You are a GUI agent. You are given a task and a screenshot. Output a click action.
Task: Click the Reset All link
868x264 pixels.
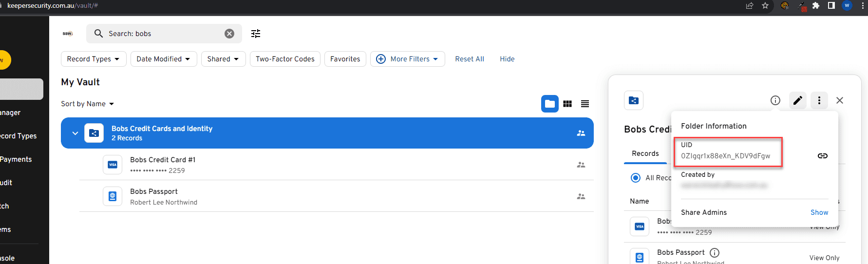tap(469, 59)
